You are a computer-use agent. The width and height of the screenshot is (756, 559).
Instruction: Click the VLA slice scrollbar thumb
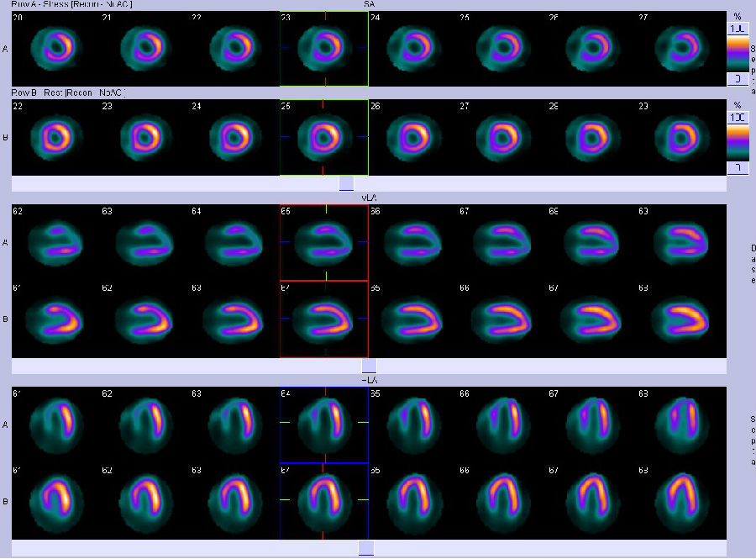(x=369, y=366)
